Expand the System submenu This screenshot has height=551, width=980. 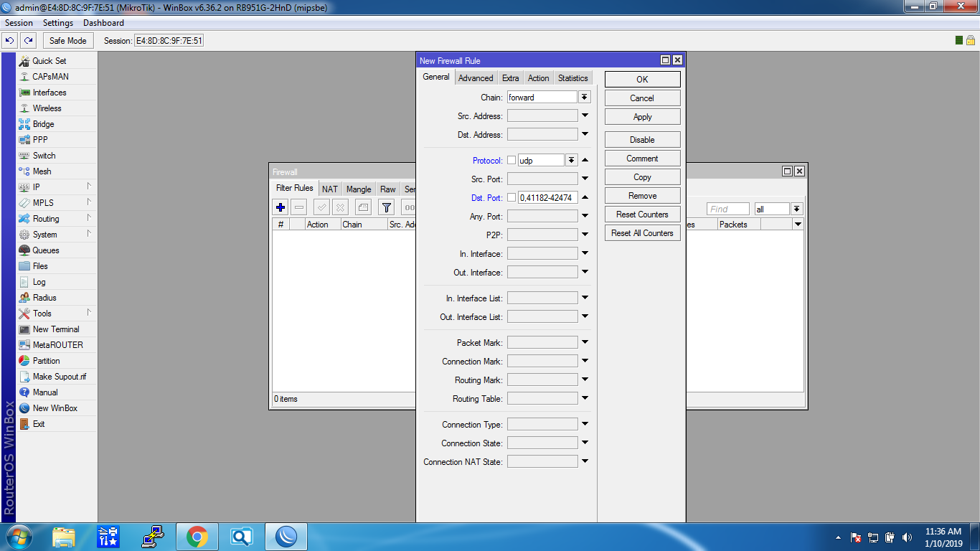click(x=89, y=234)
